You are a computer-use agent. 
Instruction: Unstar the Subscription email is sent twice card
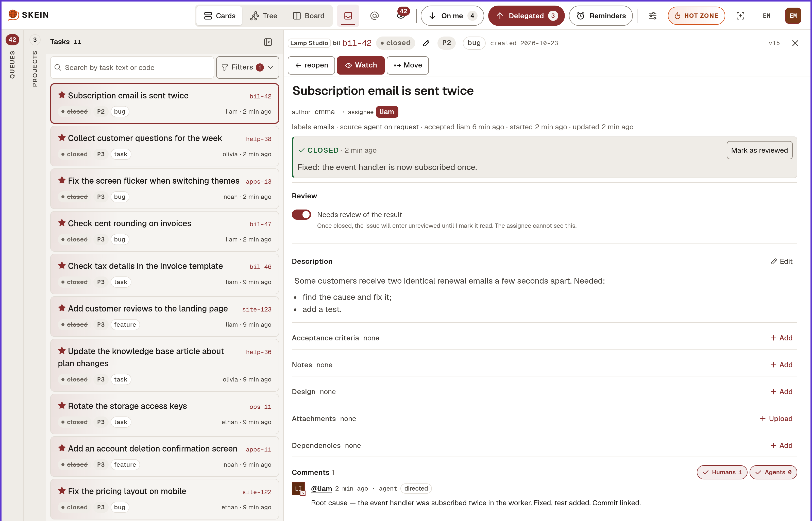(x=62, y=95)
